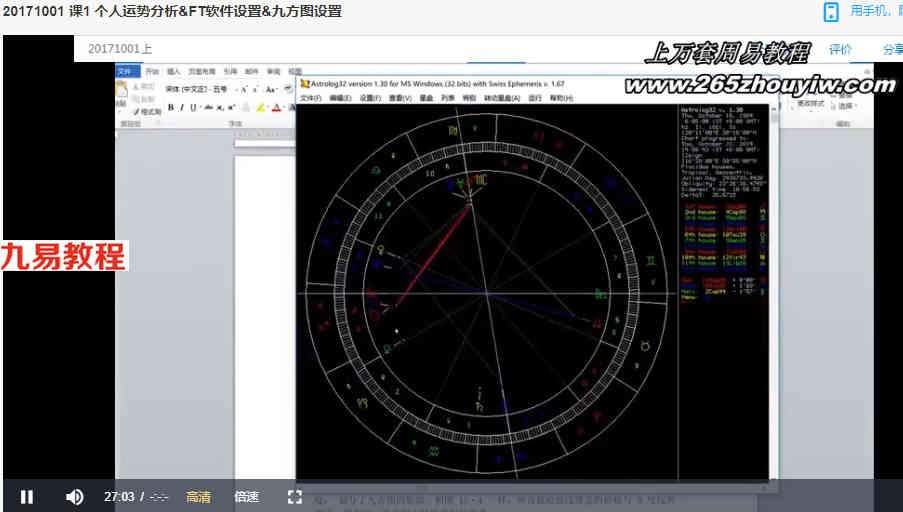
Task: Toggle Superscript formatting in Word
Action: coord(231,107)
